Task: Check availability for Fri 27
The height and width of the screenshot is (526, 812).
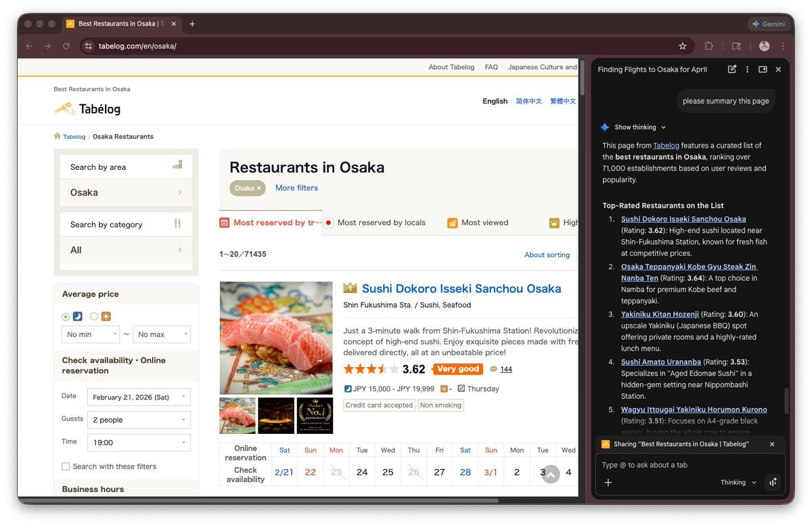Action: 439,473
